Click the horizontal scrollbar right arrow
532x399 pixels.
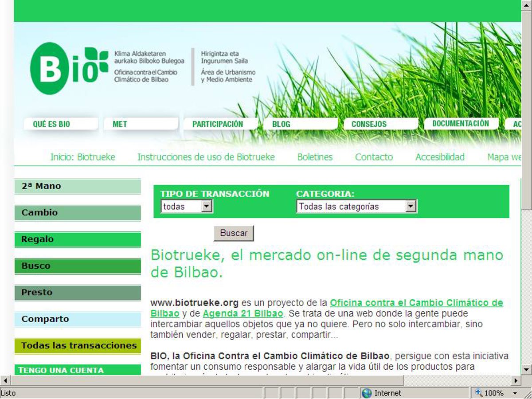pyautogui.click(x=515, y=380)
